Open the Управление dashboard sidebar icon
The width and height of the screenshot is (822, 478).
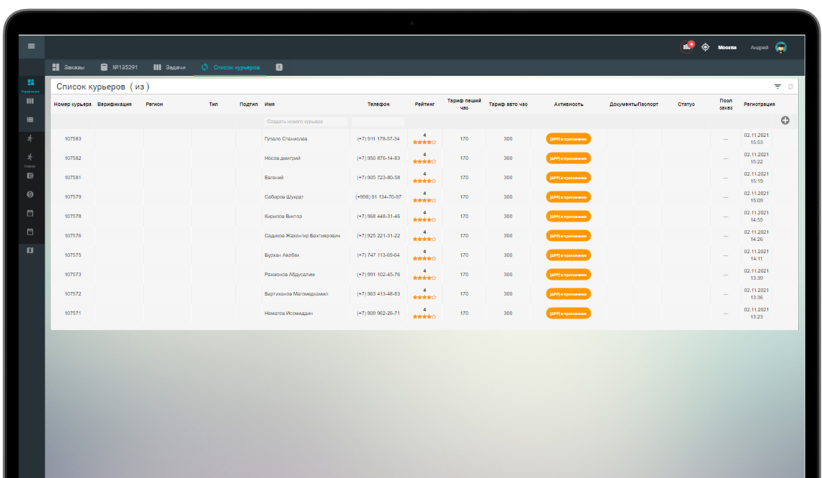click(30, 82)
